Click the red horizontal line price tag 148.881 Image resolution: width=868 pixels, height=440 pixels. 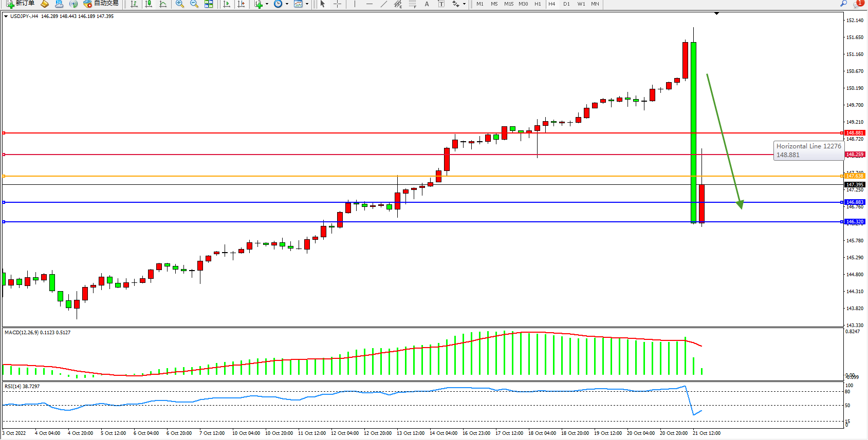[855, 133]
